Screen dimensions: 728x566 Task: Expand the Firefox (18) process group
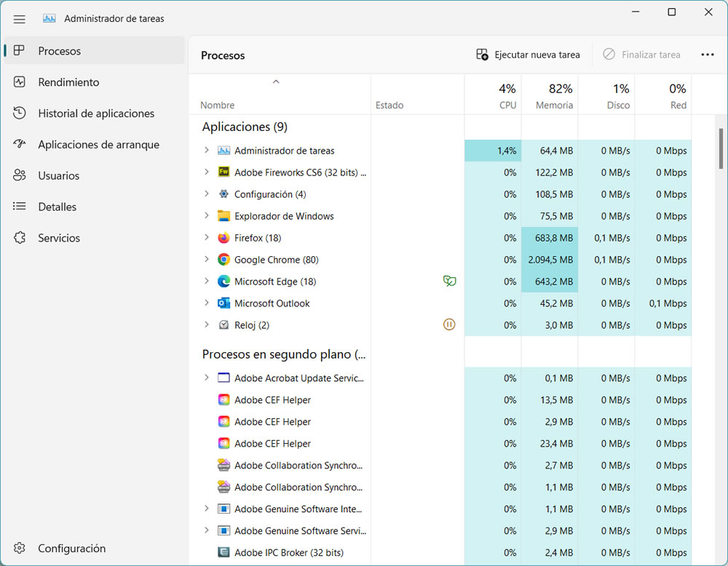point(207,237)
